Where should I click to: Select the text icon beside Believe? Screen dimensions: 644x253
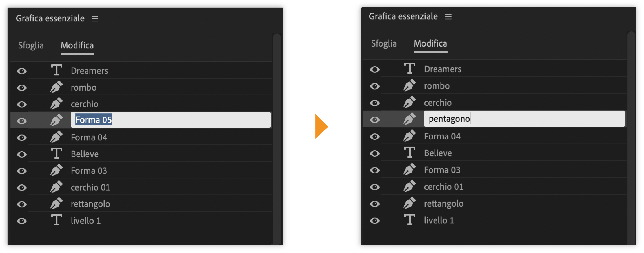(57, 153)
